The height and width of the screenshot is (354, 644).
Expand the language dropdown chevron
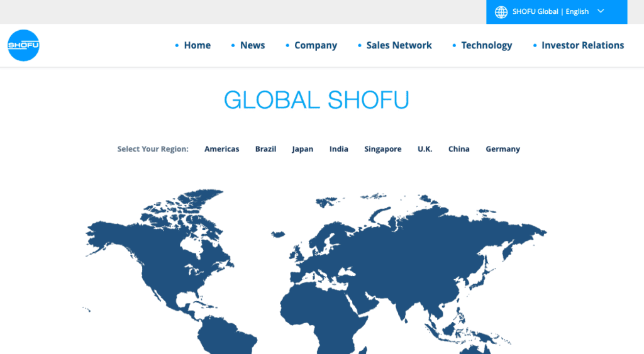coord(601,11)
